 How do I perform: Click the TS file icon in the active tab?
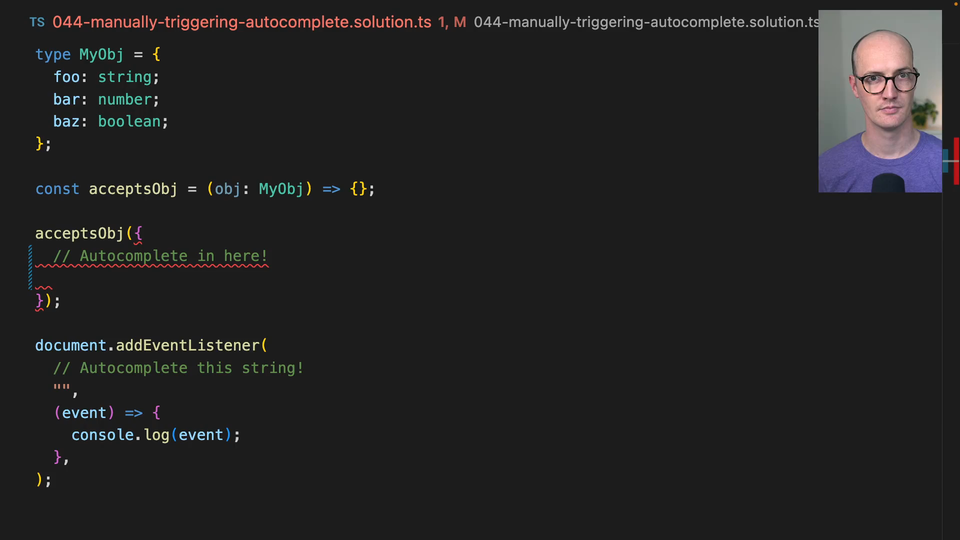click(37, 22)
